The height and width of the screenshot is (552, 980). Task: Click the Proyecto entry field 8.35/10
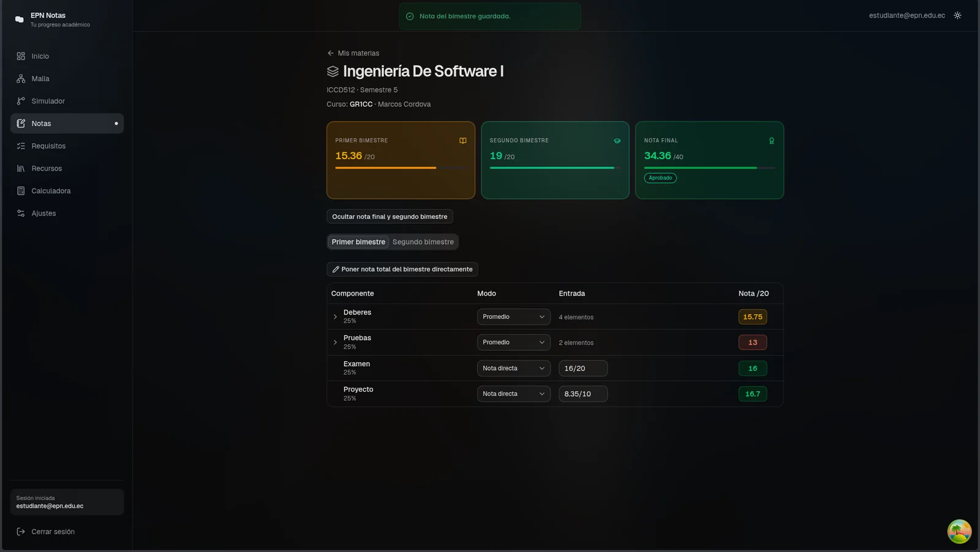pos(583,394)
